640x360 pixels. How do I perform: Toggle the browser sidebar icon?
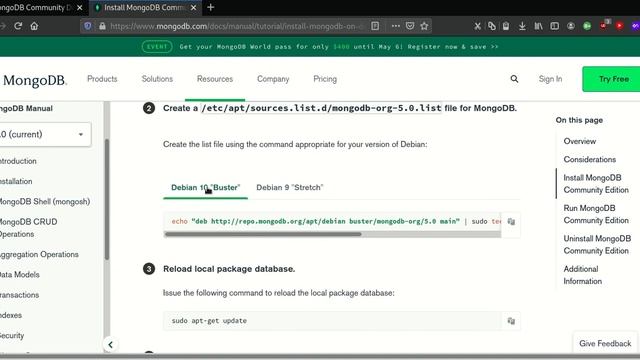554,26
